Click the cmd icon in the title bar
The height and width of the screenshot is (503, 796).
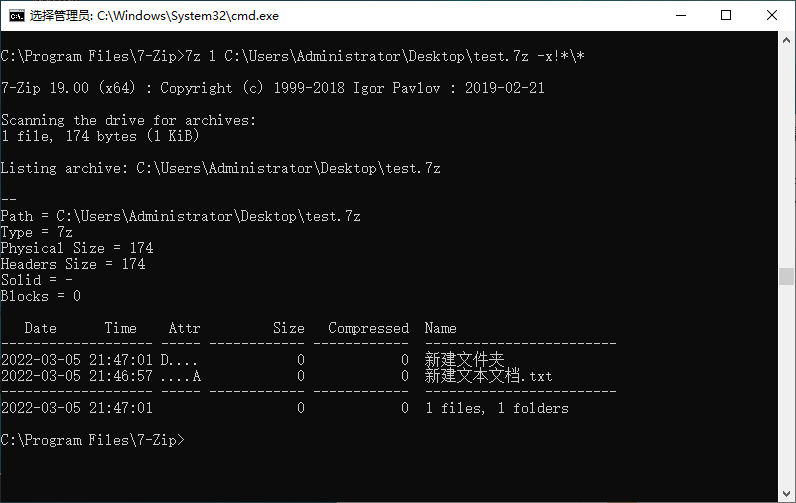pos(17,15)
